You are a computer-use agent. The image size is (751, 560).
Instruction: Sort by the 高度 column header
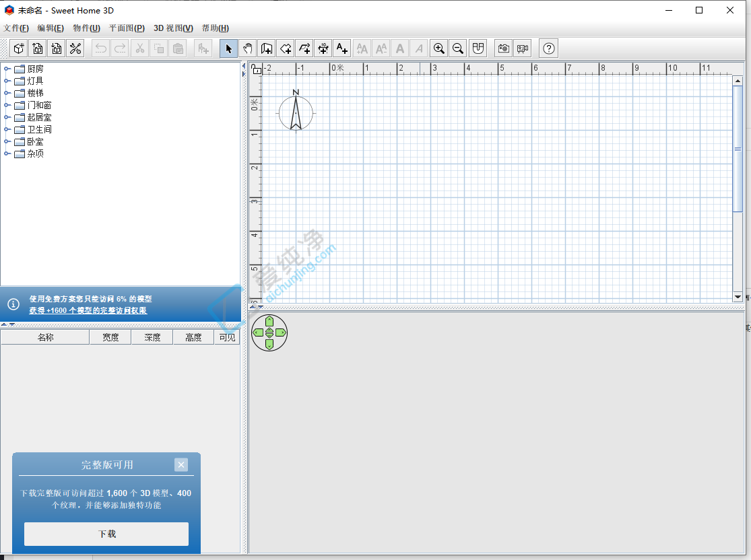click(x=193, y=337)
